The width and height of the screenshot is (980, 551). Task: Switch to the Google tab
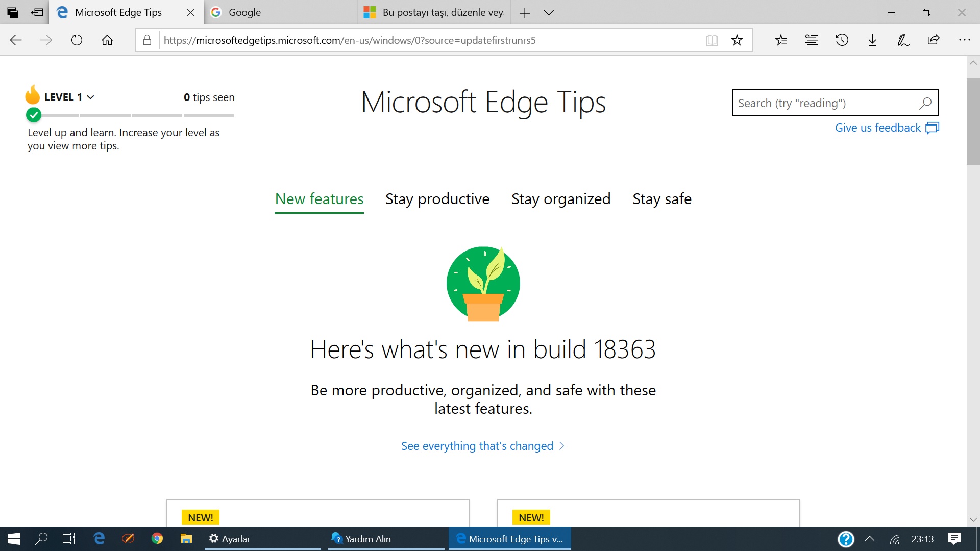(280, 13)
